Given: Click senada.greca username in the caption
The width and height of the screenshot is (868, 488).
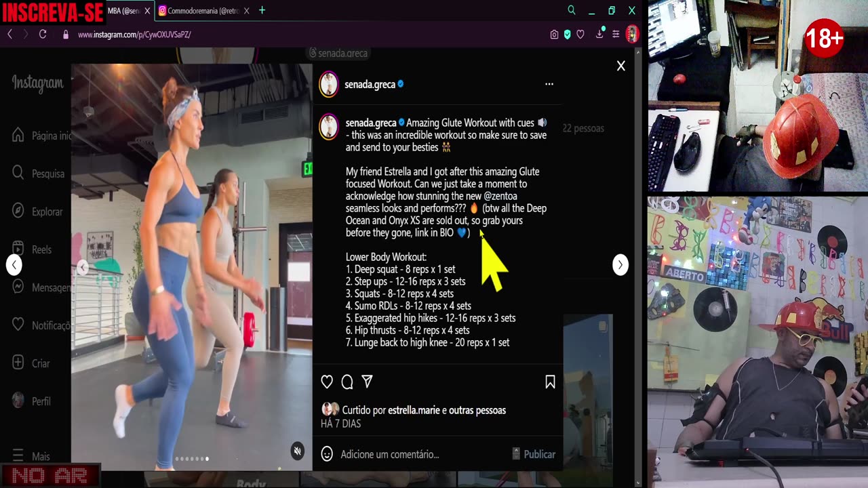Looking at the screenshot, I should [x=371, y=123].
